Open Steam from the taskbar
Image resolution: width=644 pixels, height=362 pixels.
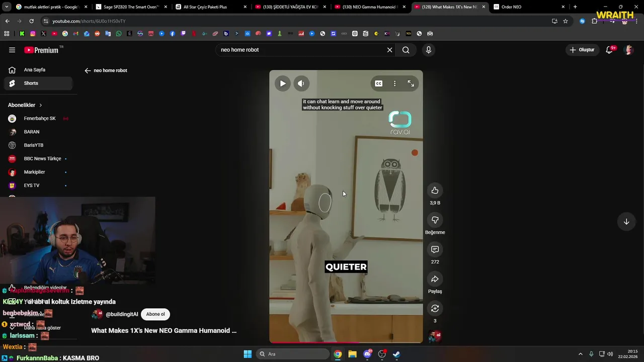click(x=396, y=354)
